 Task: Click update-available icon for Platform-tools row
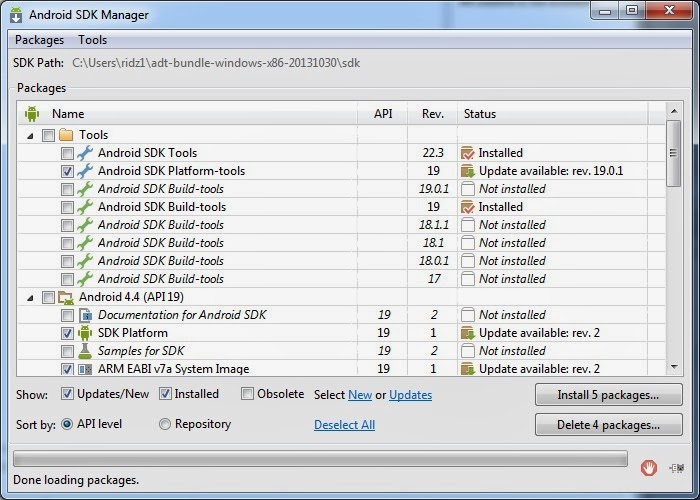(x=467, y=171)
